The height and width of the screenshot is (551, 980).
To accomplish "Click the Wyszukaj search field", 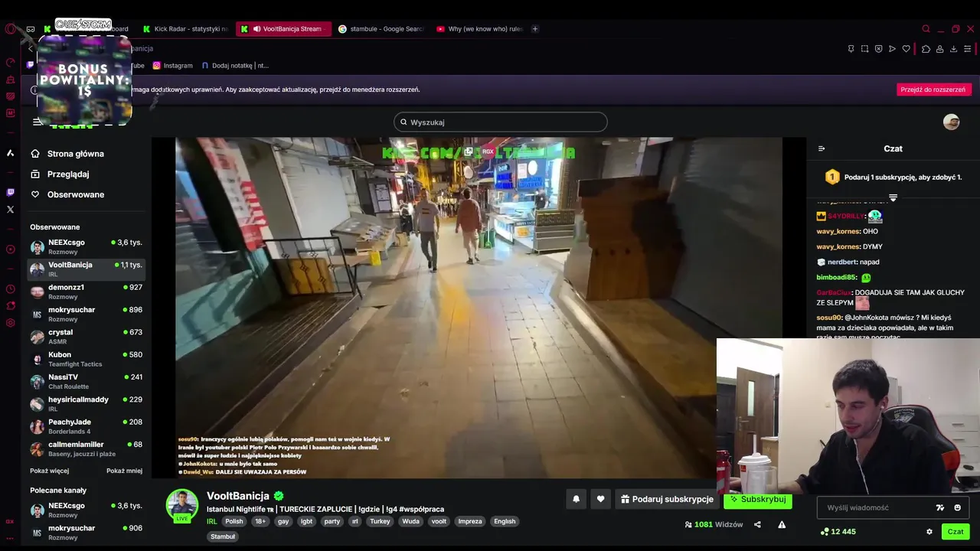I will coord(500,122).
